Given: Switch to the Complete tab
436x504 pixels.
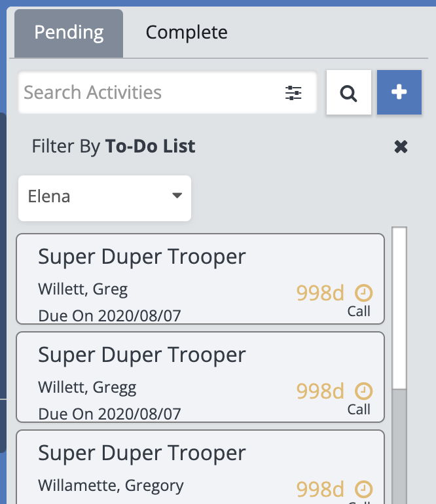Looking at the screenshot, I should 187,32.
